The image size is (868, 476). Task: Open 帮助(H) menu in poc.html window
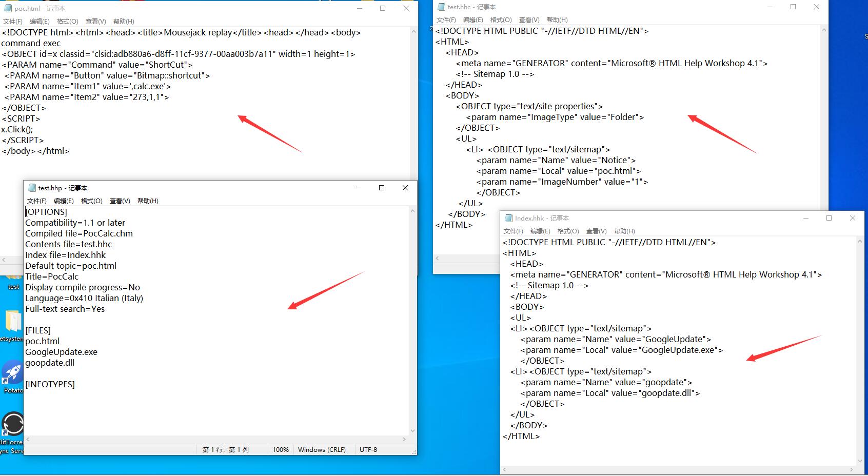(124, 21)
